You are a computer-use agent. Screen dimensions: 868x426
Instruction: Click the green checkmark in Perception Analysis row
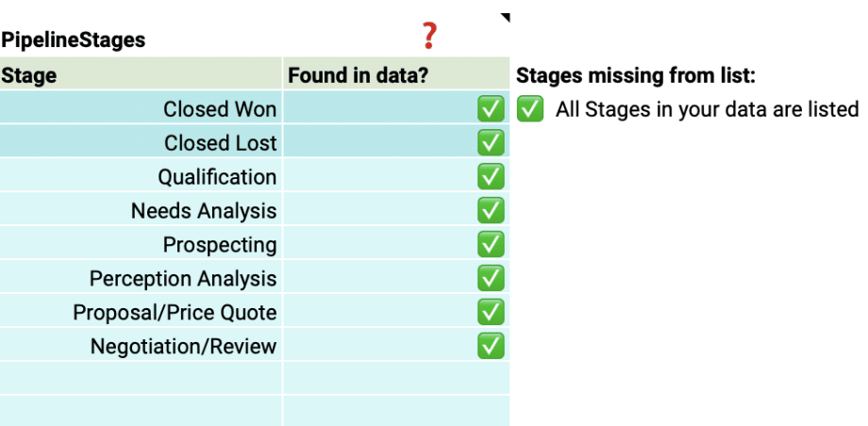coord(491,279)
